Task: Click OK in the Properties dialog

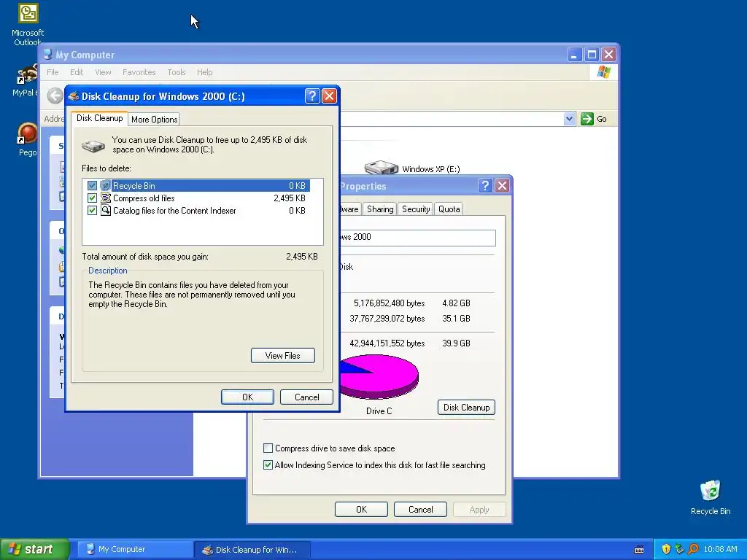Action: pyautogui.click(x=362, y=510)
